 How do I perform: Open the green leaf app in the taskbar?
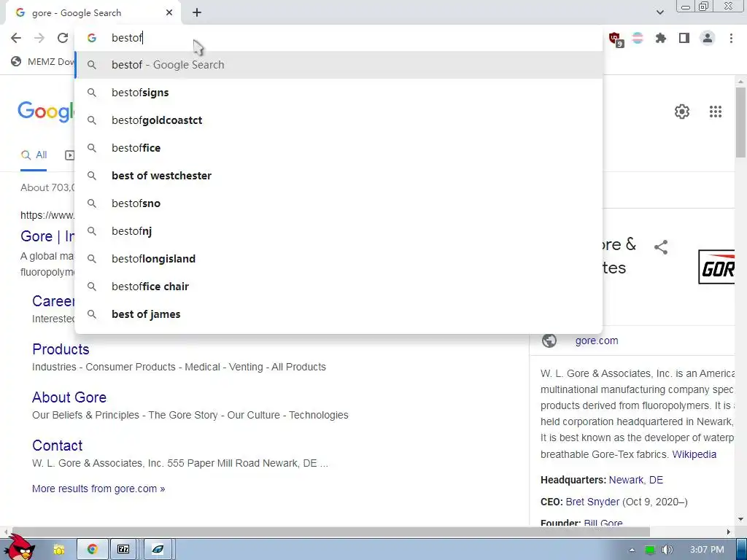pos(158,550)
